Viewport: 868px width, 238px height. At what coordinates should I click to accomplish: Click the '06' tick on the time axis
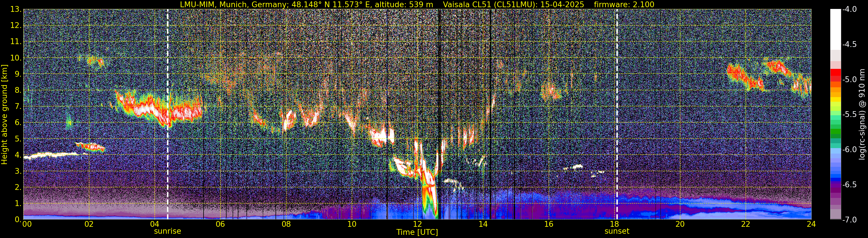point(220,224)
